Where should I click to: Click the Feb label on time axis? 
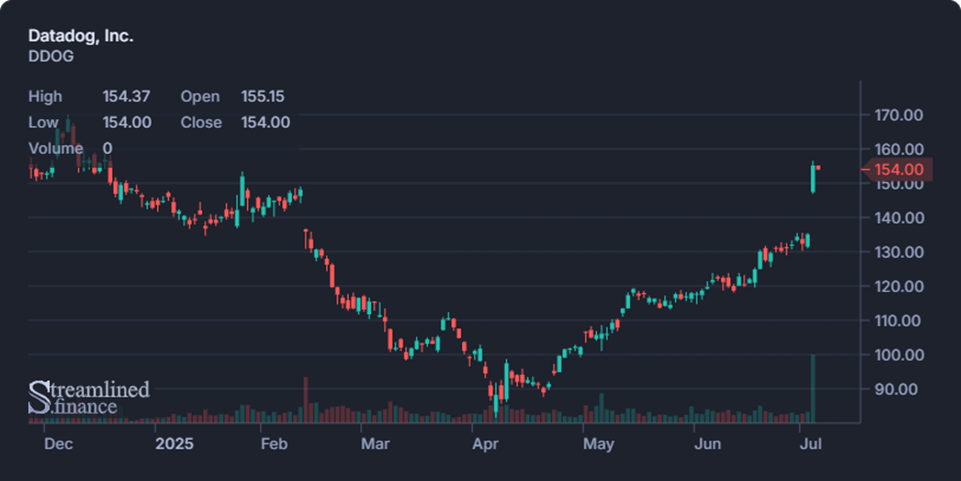click(274, 444)
